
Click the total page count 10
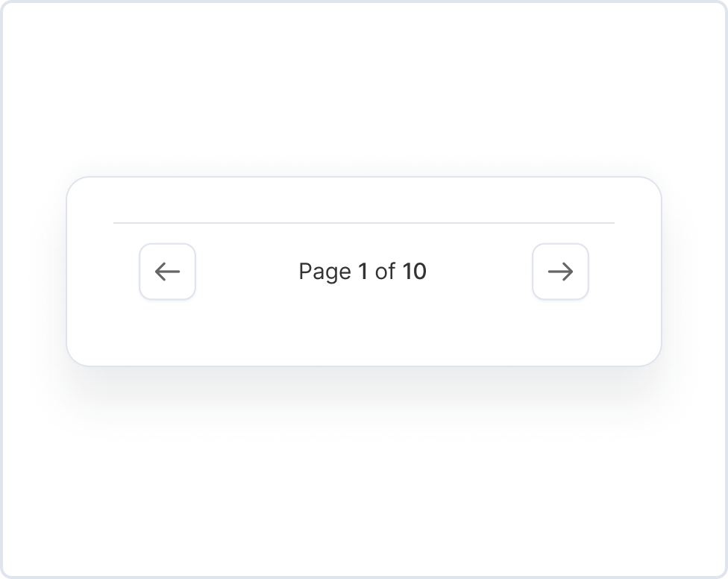(415, 272)
